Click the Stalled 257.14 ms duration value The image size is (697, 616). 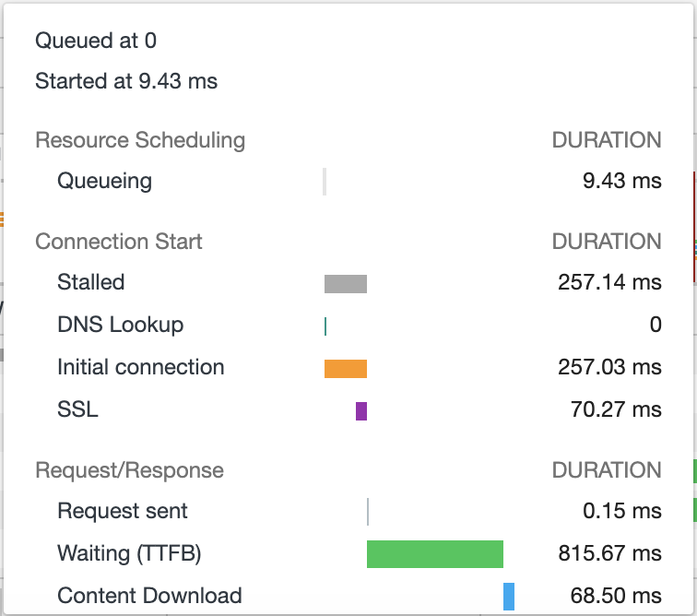pyautogui.click(x=609, y=282)
